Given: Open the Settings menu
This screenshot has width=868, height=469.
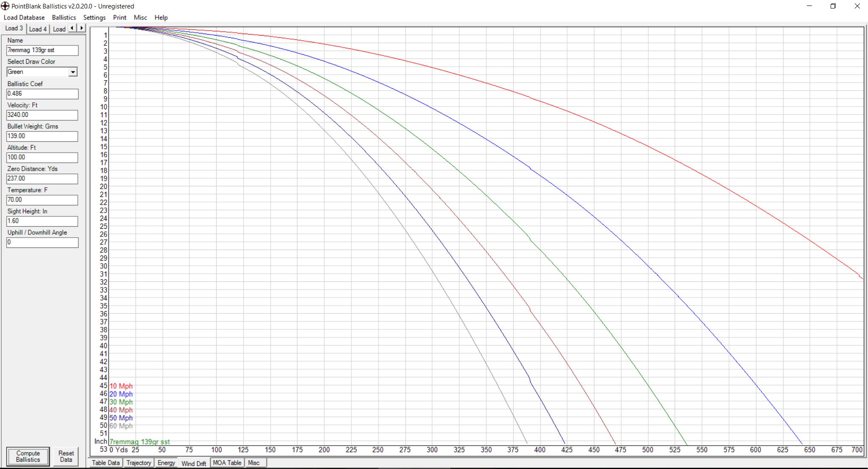Looking at the screenshot, I should [94, 17].
